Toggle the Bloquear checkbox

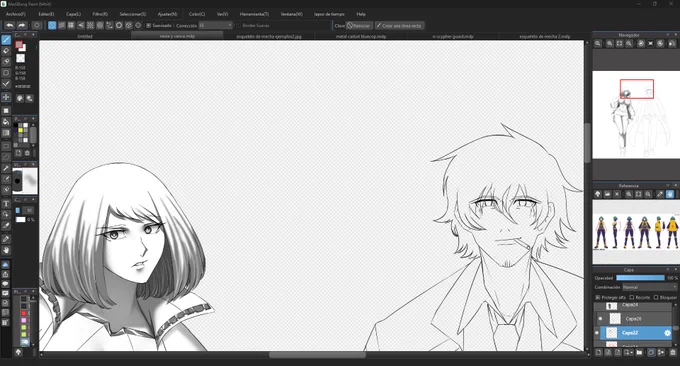pyautogui.click(x=656, y=297)
